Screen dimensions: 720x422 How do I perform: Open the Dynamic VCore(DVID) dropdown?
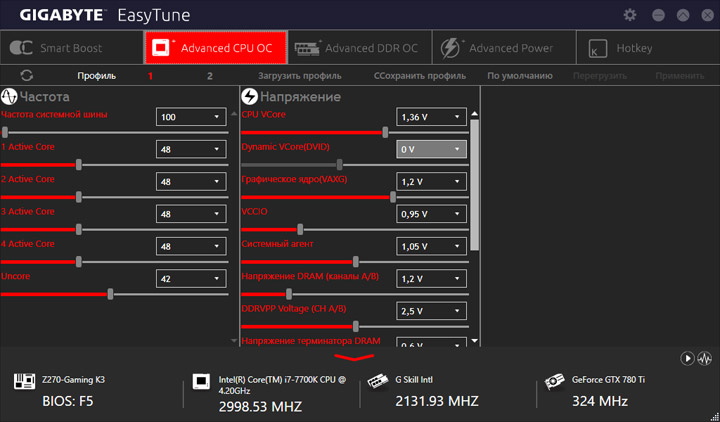(x=431, y=149)
